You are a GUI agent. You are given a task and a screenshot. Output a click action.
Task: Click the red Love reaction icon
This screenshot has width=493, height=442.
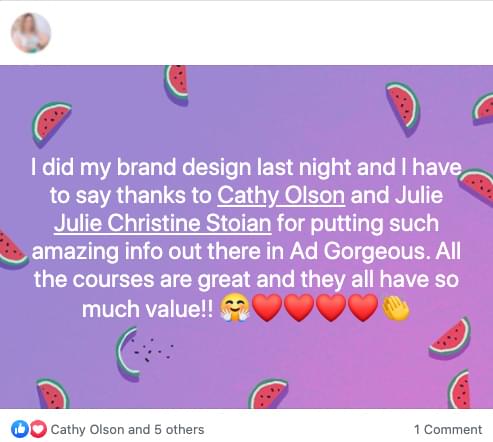click(39, 429)
